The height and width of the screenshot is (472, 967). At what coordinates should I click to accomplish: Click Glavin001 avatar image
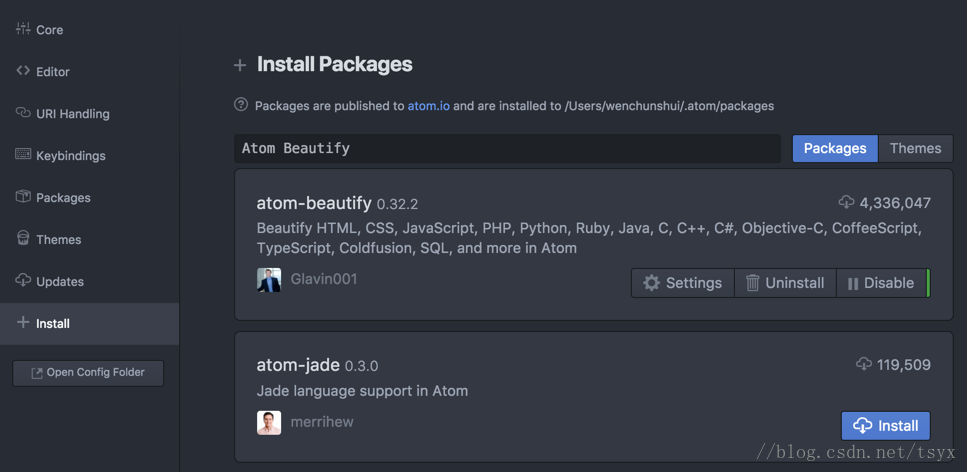[x=269, y=280]
